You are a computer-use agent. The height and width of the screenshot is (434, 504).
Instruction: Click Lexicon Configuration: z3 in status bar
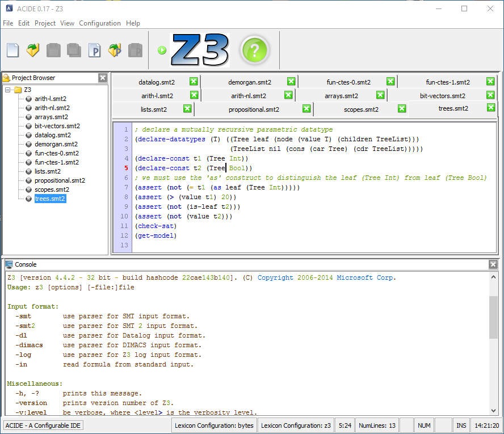coord(296,425)
